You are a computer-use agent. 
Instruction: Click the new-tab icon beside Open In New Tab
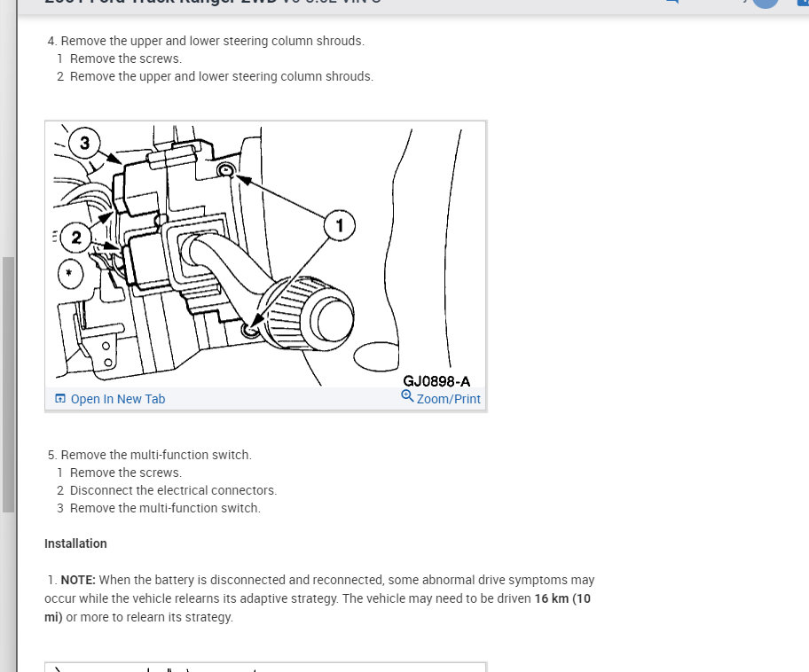tap(60, 398)
